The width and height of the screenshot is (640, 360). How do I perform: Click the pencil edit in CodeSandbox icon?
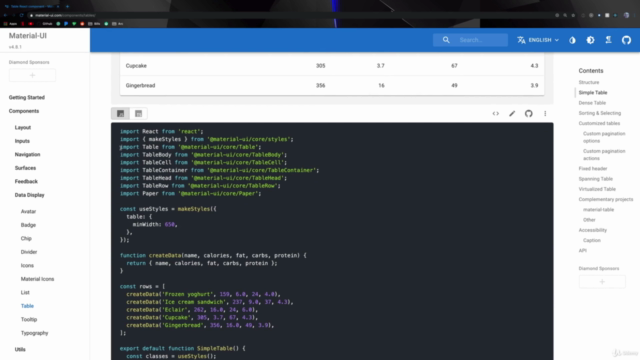512,113
